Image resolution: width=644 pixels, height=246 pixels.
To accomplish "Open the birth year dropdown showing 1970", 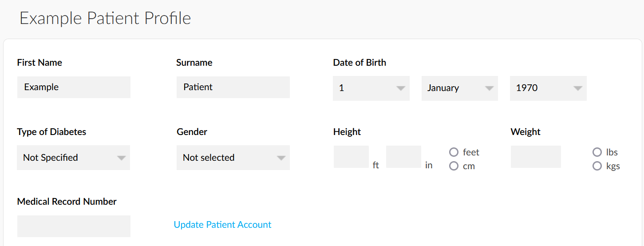I will 548,88.
